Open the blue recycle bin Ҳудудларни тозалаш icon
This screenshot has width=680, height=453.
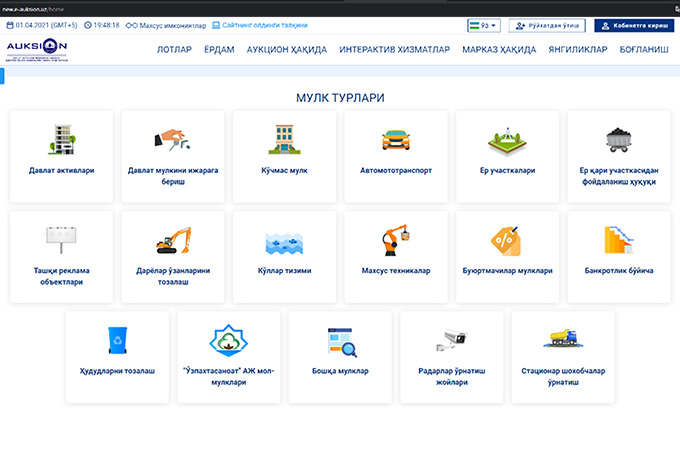point(117,340)
